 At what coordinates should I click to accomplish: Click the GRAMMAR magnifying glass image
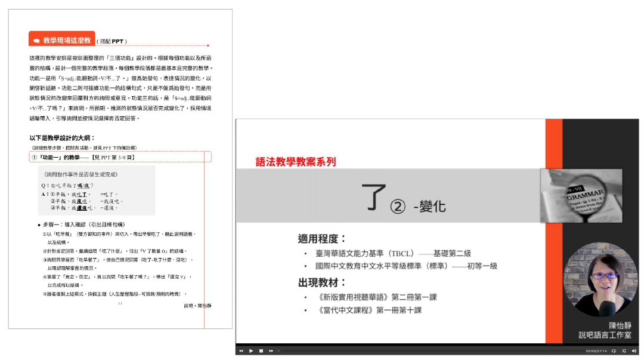pos(581,196)
